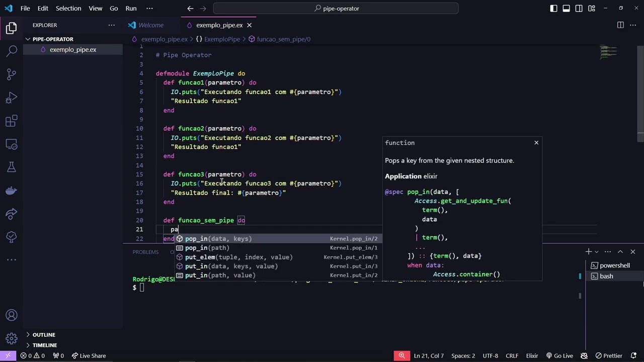Switch to the PROBLEMS panel tab
Image resolution: width=644 pixels, height=362 pixels.
tap(145, 252)
